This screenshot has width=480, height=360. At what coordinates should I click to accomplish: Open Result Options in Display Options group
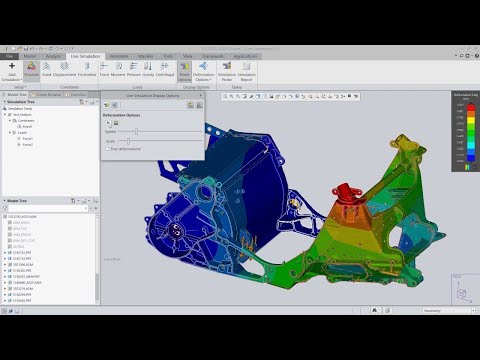point(184,72)
